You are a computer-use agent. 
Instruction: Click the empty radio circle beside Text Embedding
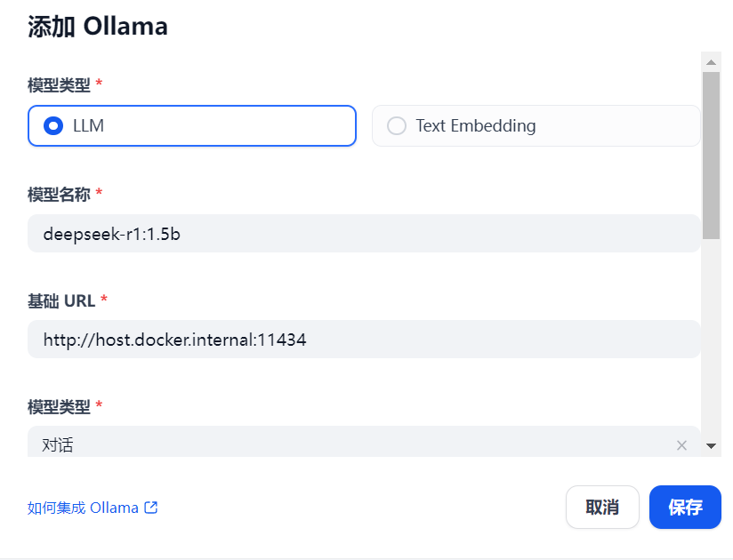(396, 125)
